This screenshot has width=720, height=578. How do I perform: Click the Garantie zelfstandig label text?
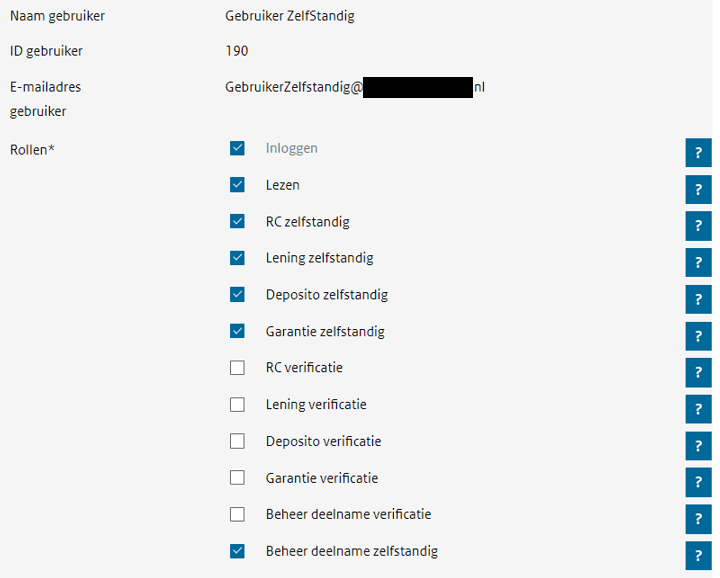click(325, 331)
